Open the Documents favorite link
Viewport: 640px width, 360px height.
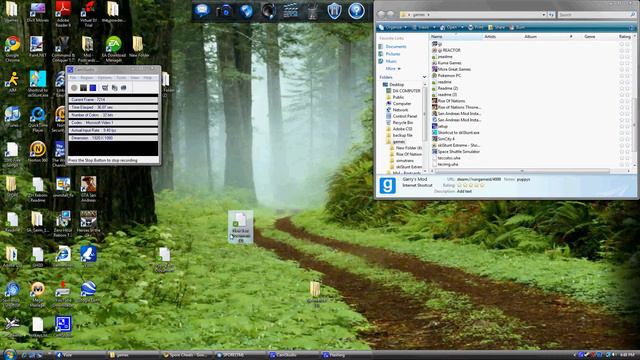[396, 47]
